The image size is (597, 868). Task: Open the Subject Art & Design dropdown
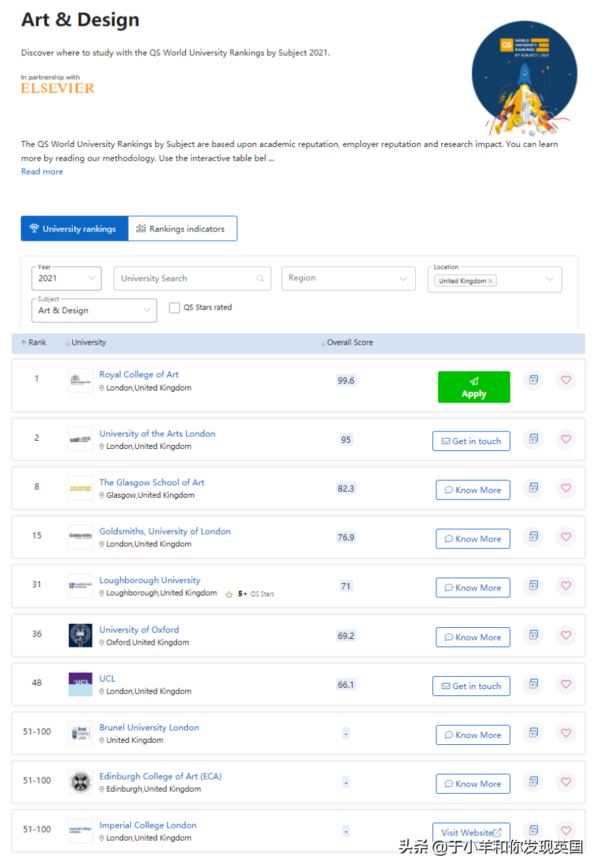point(94,310)
